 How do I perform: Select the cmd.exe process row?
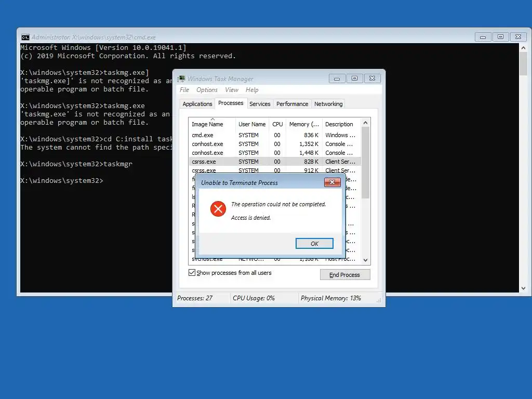click(x=275, y=135)
